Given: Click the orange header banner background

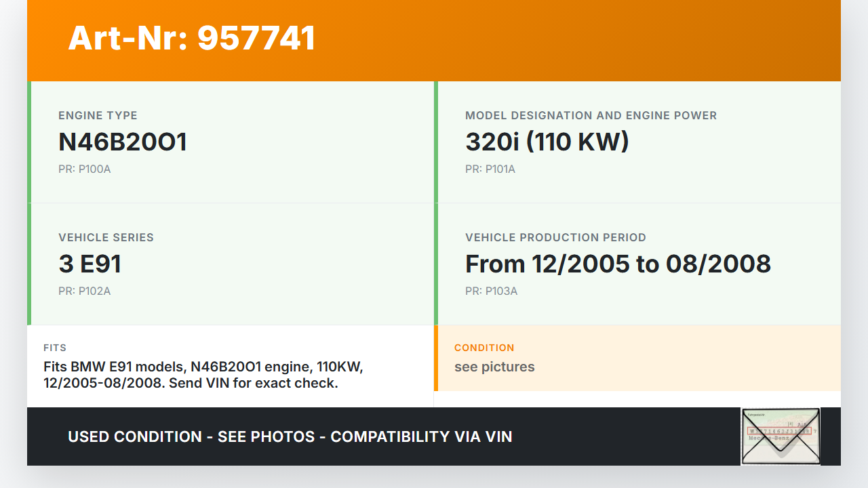Looking at the screenshot, I should pos(576,41).
